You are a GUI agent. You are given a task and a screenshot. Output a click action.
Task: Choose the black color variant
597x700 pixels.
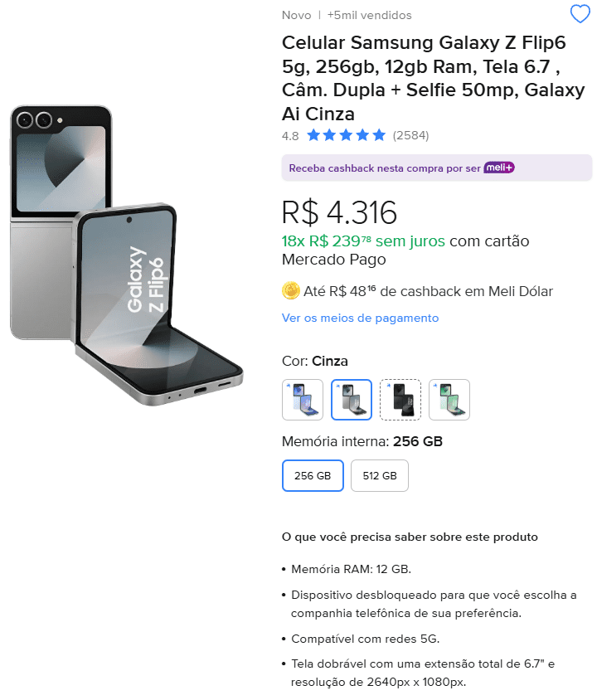point(400,400)
